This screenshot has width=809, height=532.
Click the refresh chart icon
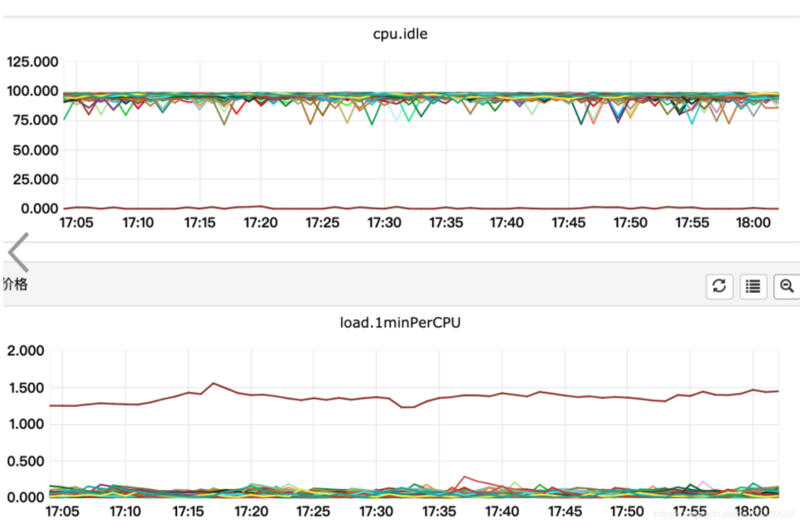coord(720,286)
